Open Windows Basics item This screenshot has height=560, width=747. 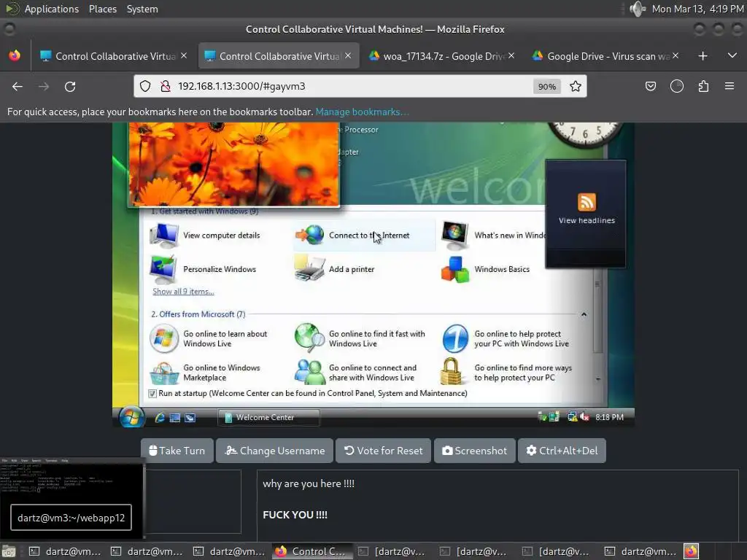click(485, 269)
